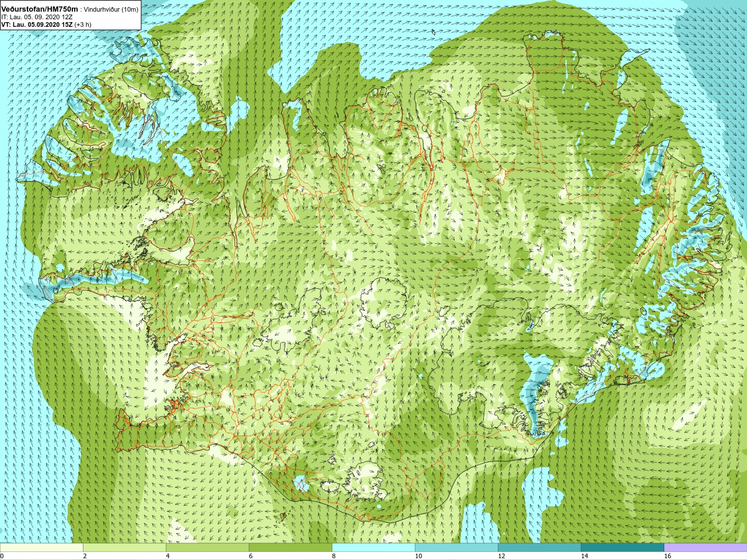Click the legend scale value '14'
This screenshot has width=747, height=560.
585,556
